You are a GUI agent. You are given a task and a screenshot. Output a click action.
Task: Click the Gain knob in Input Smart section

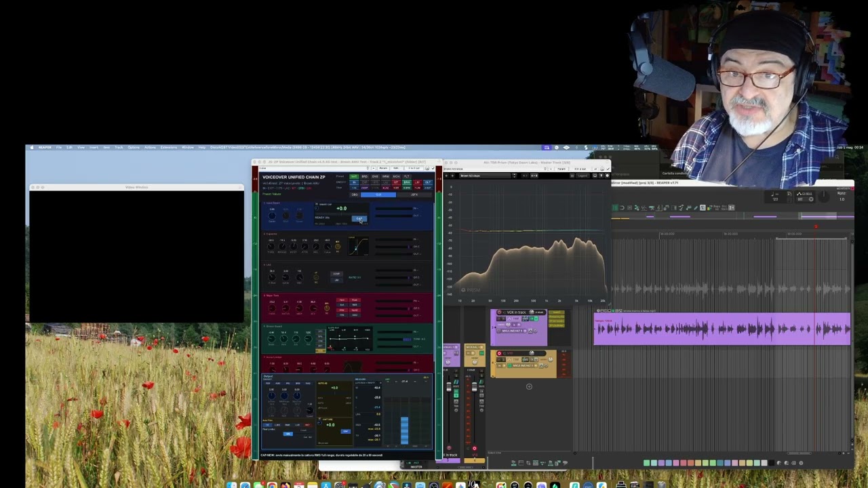(x=272, y=216)
